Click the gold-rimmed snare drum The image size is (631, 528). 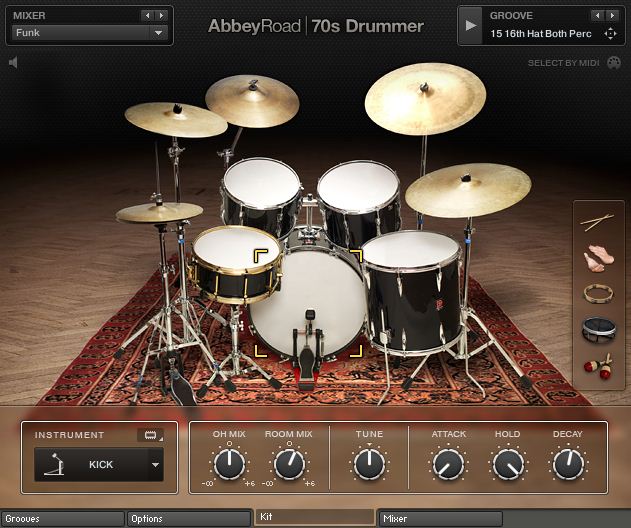tap(235, 264)
